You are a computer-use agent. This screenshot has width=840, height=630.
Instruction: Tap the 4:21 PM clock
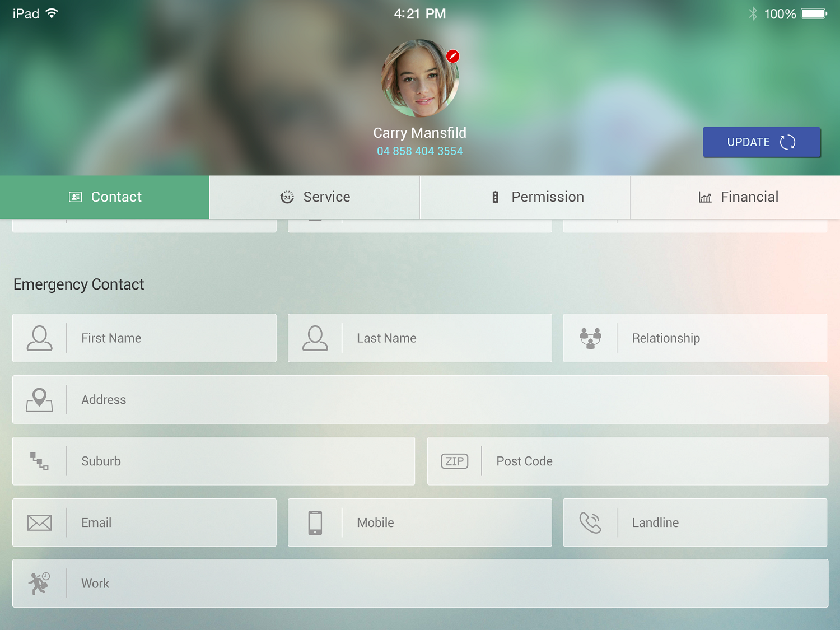(x=420, y=13)
